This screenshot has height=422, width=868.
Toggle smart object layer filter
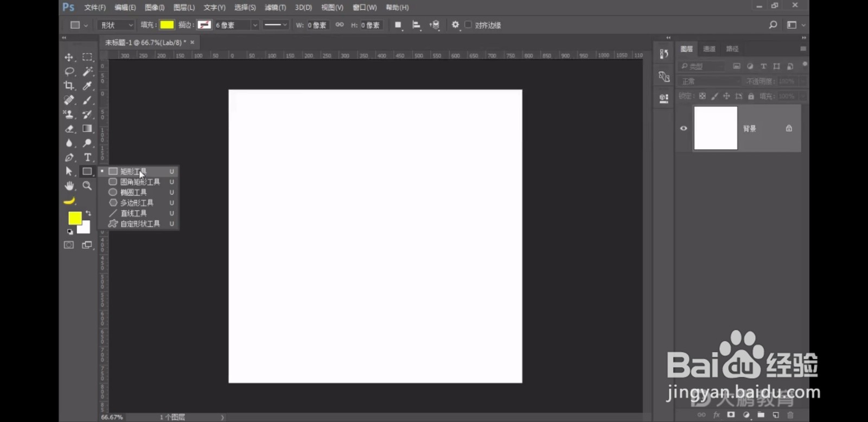[x=790, y=66]
